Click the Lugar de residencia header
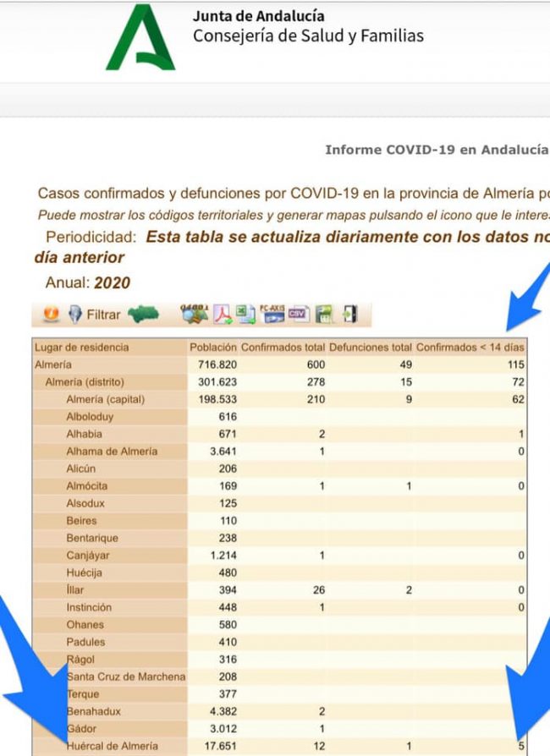Screen dimensions: 550x756 pos(82,348)
